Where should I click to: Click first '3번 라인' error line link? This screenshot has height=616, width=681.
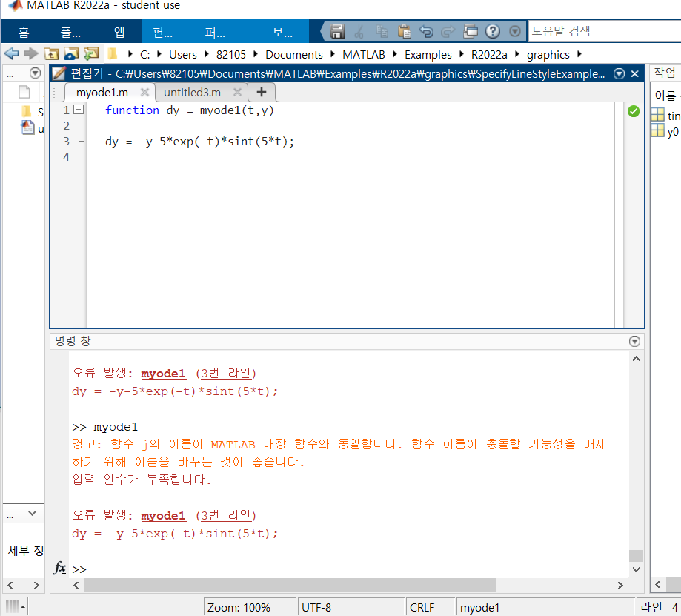click(226, 373)
